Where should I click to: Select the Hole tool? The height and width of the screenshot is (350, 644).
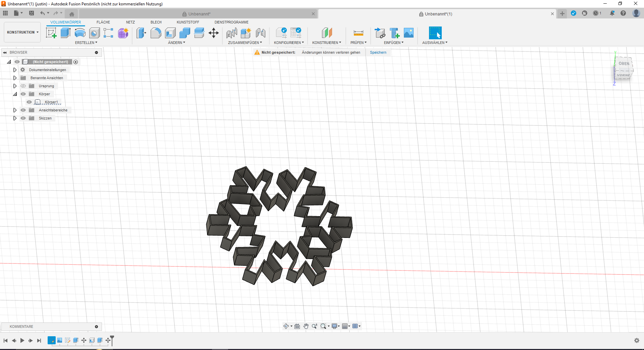[94, 33]
